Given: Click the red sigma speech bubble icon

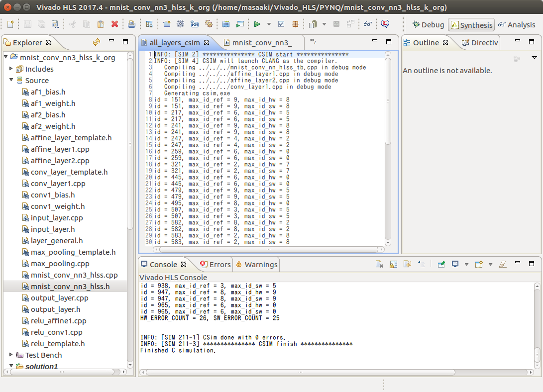Looking at the screenshot, I should pyautogui.click(x=385, y=24).
